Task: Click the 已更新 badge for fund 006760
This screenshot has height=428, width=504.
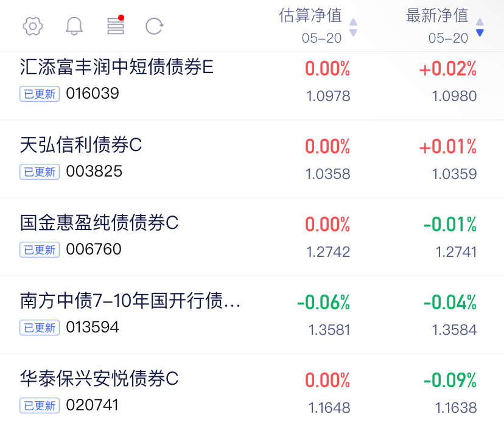Action: [40, 250]
